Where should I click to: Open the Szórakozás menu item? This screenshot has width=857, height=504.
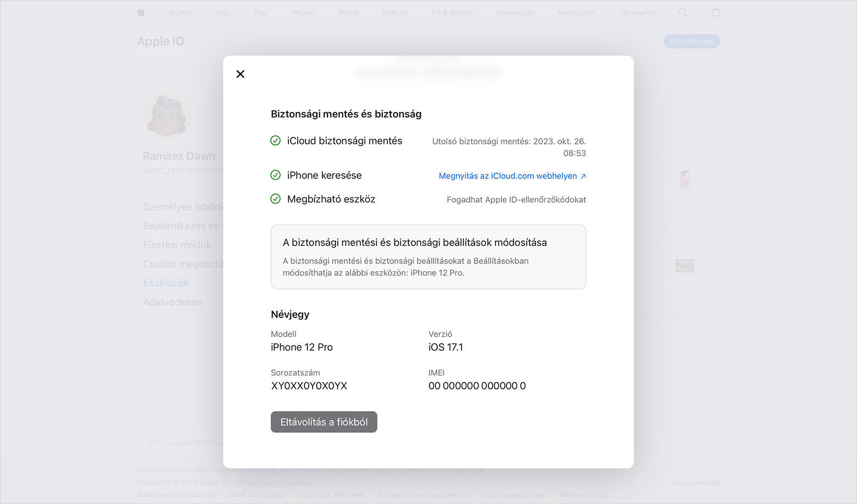click(x=514, y=13)
